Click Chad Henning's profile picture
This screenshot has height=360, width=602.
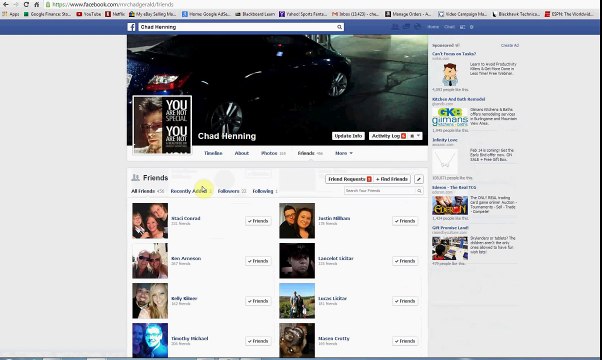[x=162, y=125]
